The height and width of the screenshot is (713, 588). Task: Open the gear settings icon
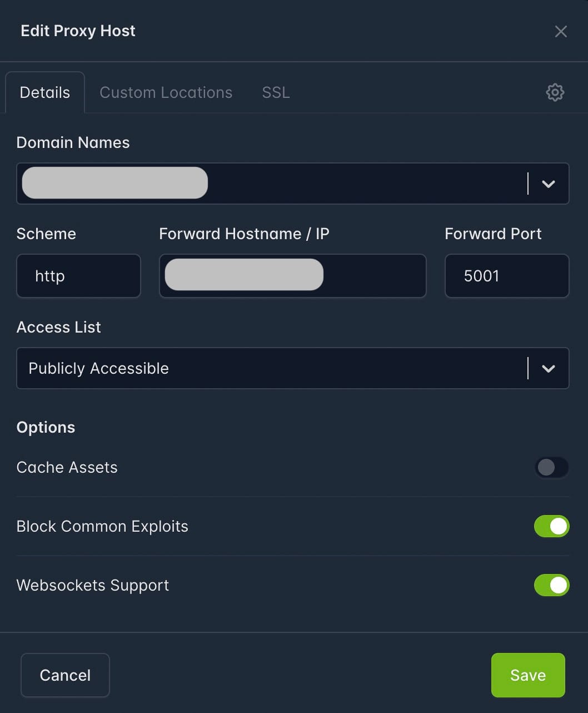point(555,92)
